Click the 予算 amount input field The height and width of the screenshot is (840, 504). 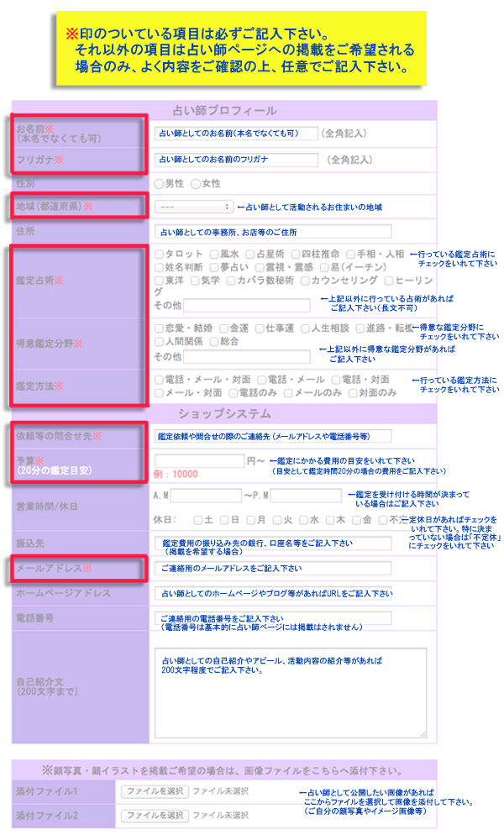[x=198, y=460]
